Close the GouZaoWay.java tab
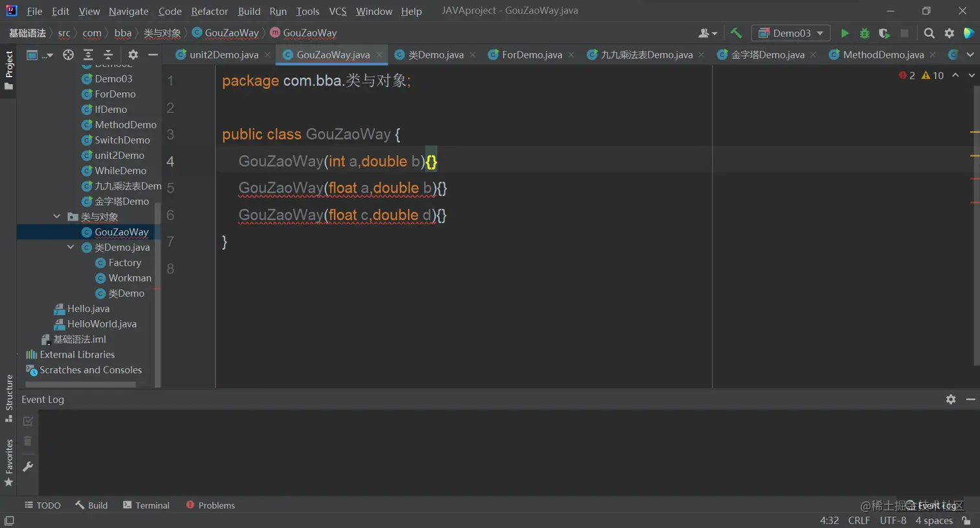The height and width of the screenshot is (528, 980). click(379, 55)
